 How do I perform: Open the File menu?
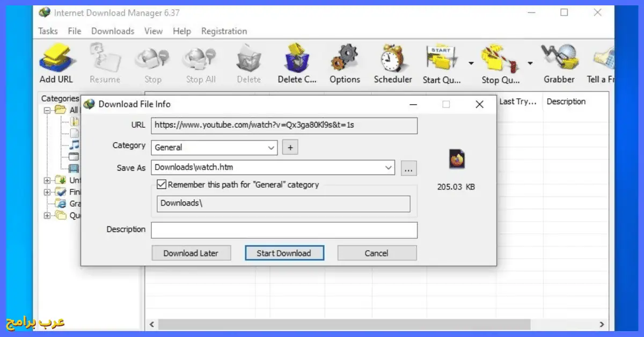pyautogui.click(x=75, y=31)
